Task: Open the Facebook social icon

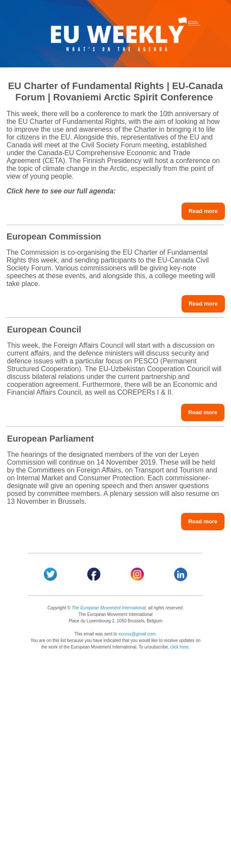Action: 94,574
